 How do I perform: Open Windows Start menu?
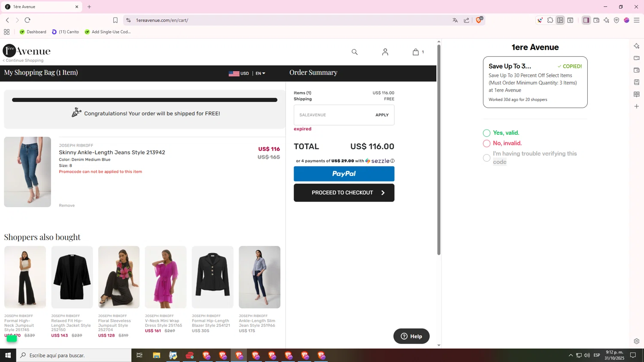(x=8, y=355)
